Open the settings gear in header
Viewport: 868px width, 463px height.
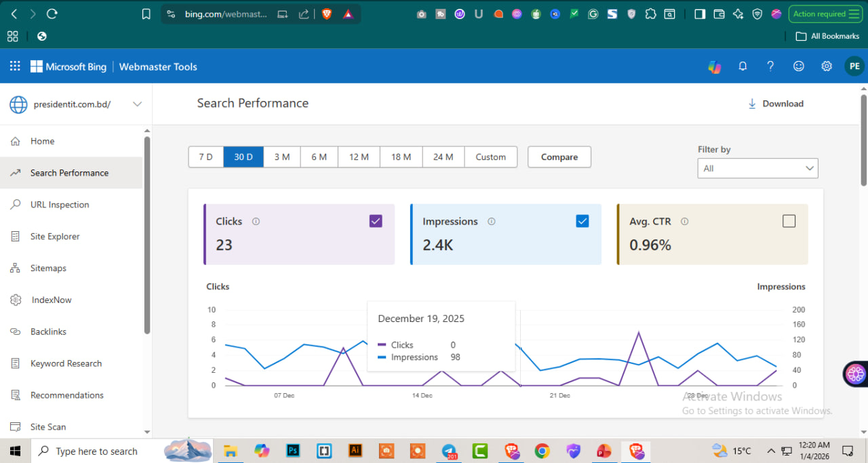click(827, 66)
